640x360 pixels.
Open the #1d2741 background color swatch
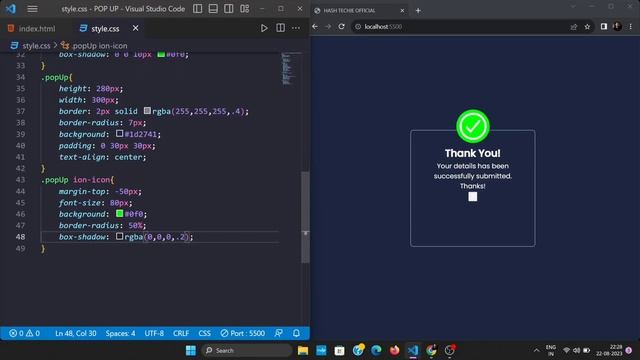119,133
